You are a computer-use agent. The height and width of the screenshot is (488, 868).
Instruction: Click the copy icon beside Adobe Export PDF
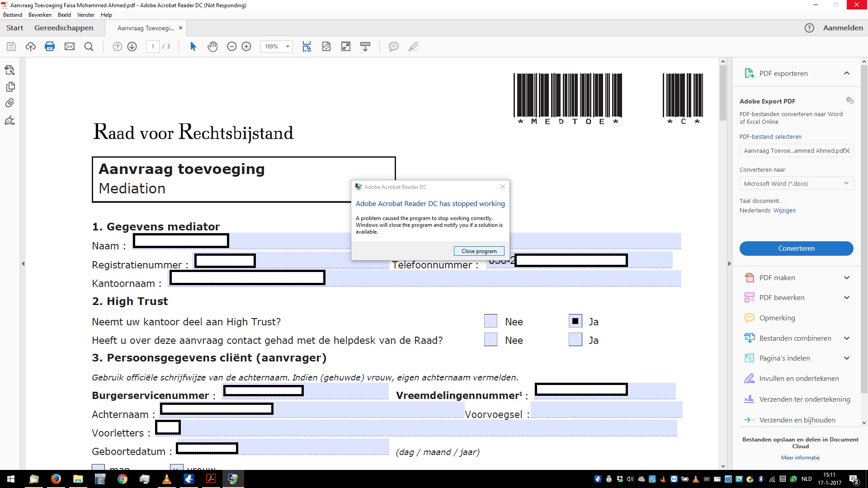[849, 100]
